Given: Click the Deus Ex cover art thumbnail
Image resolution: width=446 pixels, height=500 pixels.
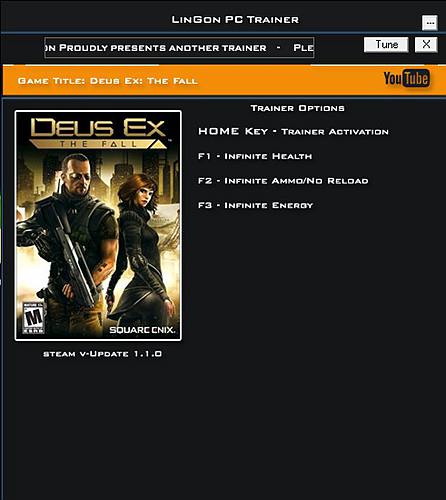Looking at the screenshot, I should (98, 226).
